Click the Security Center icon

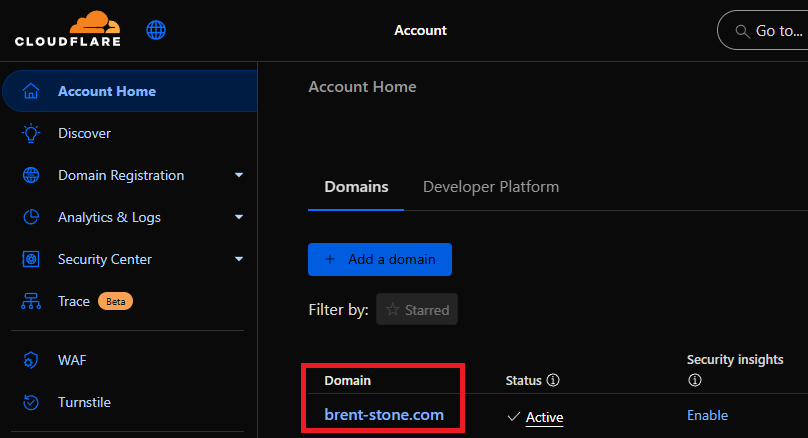coord(31,259)
